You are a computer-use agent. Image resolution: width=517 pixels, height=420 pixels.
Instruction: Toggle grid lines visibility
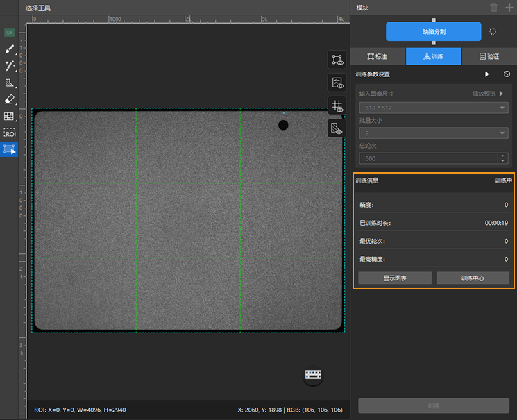(337, 106)
